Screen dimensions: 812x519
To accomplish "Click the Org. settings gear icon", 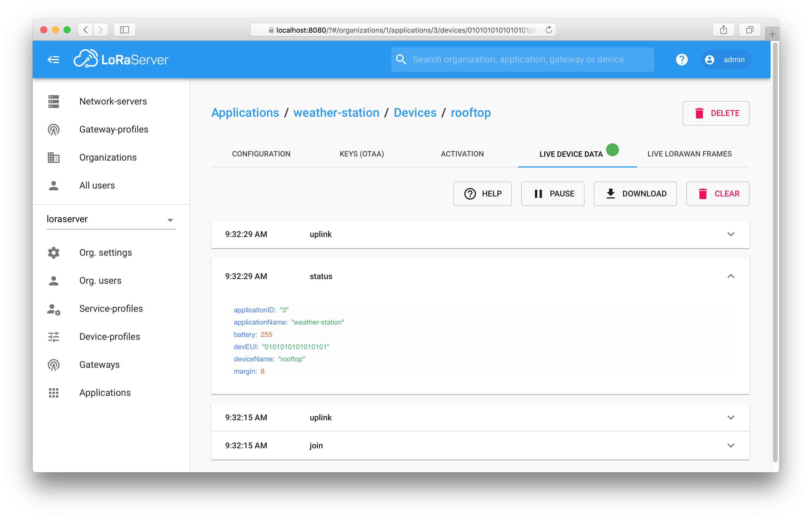I will [x=54, y=253].
